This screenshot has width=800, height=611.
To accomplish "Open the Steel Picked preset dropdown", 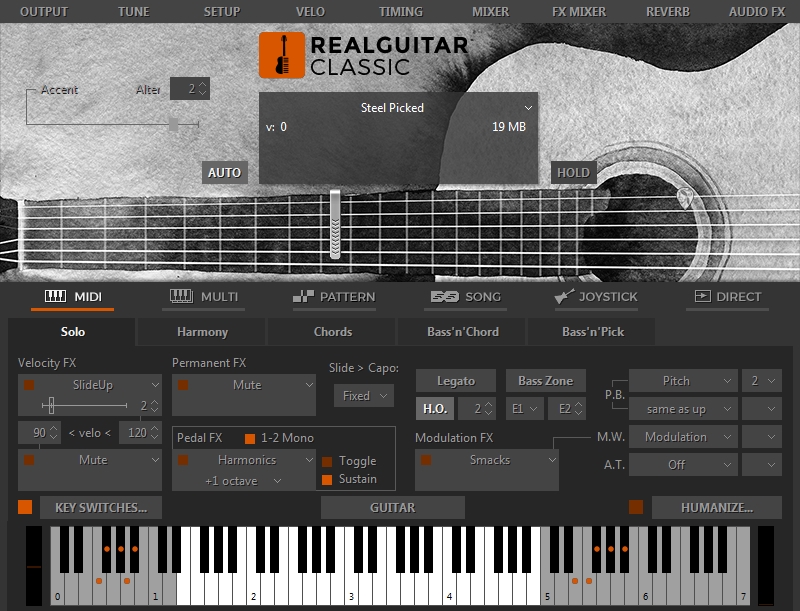I will tap(529, 108).
